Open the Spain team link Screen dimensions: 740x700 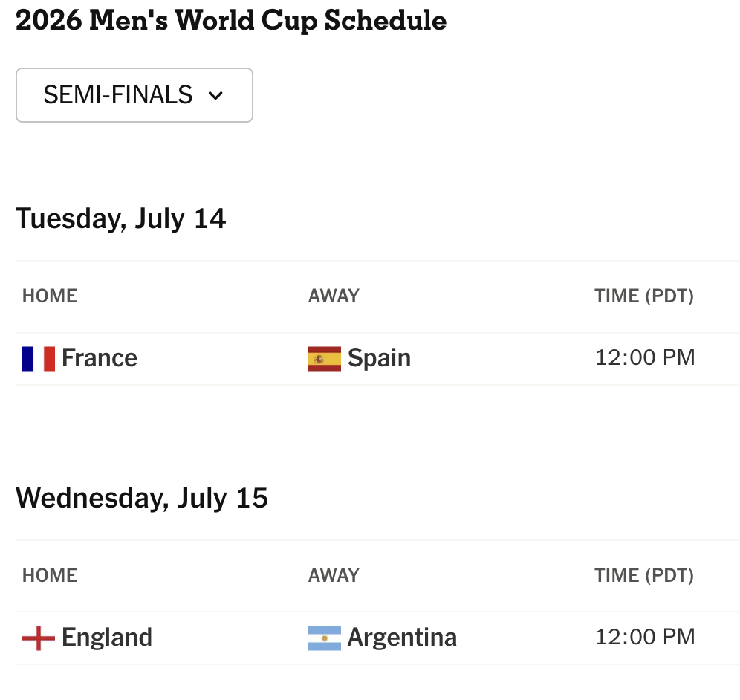[380, 357]
